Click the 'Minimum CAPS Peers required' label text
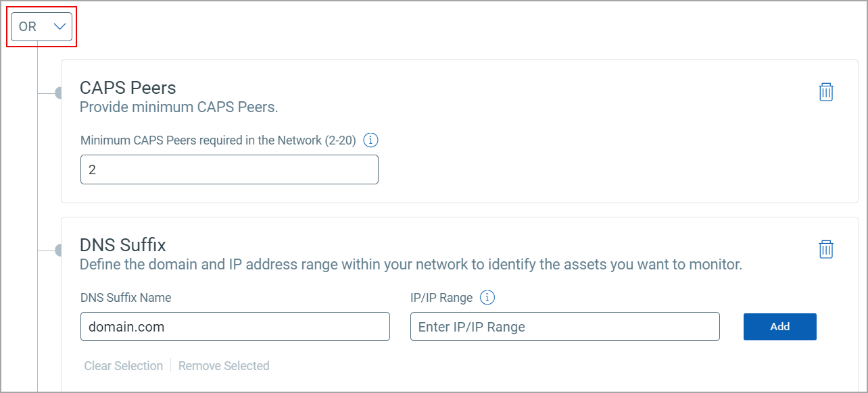The image size is (868, 393). click(x=218, y=140)
